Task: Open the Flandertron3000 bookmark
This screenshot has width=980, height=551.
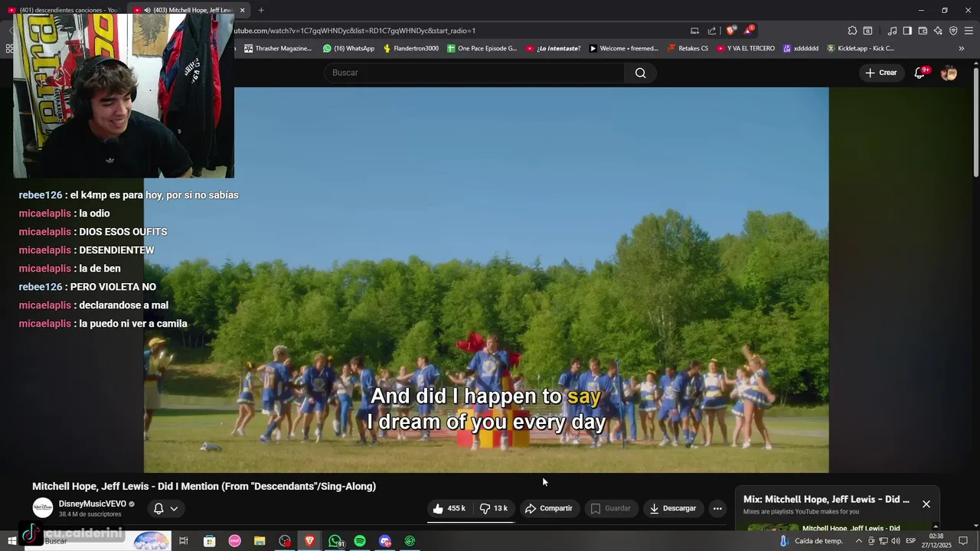Action: [410, 48]
